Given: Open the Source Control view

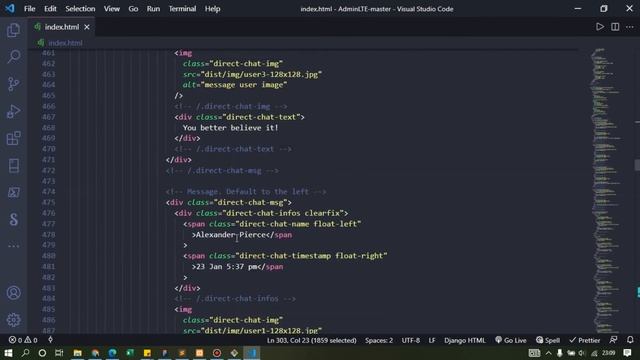Looking at the screenshot, I should coord(13,84).
